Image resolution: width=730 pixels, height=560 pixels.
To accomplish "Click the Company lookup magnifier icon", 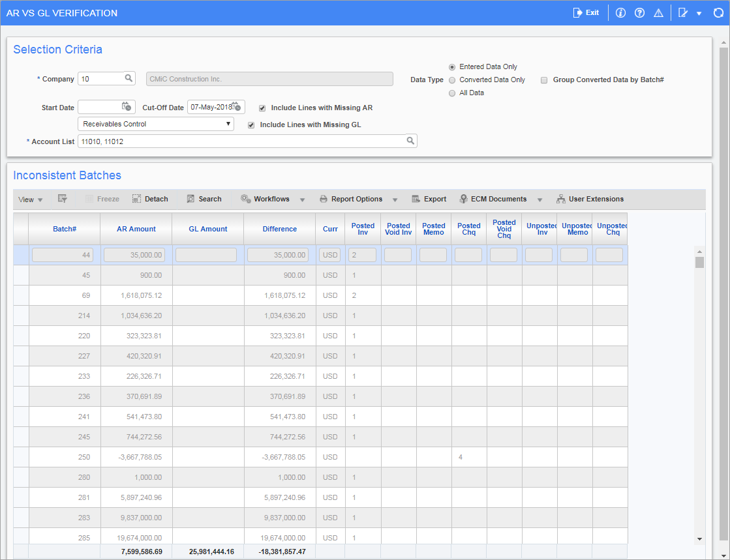I will pos(129,79).
